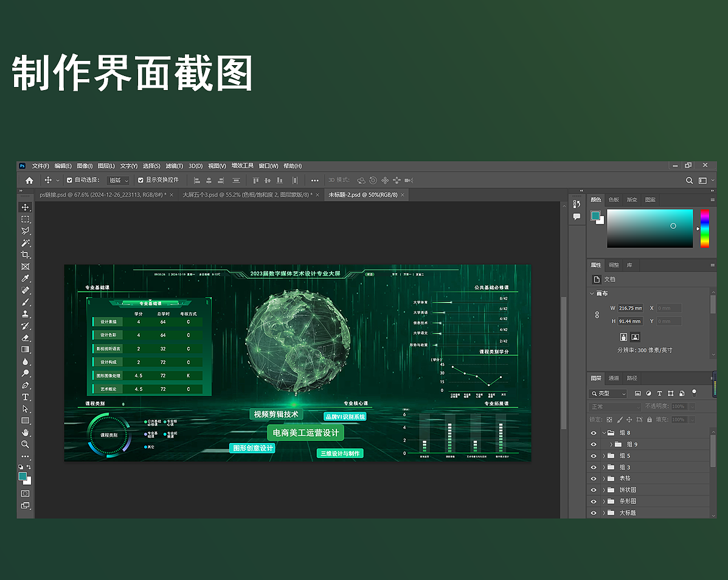Open the 不透明度 value dropdown
728x580 pixels.
click(x=692, y=407)
